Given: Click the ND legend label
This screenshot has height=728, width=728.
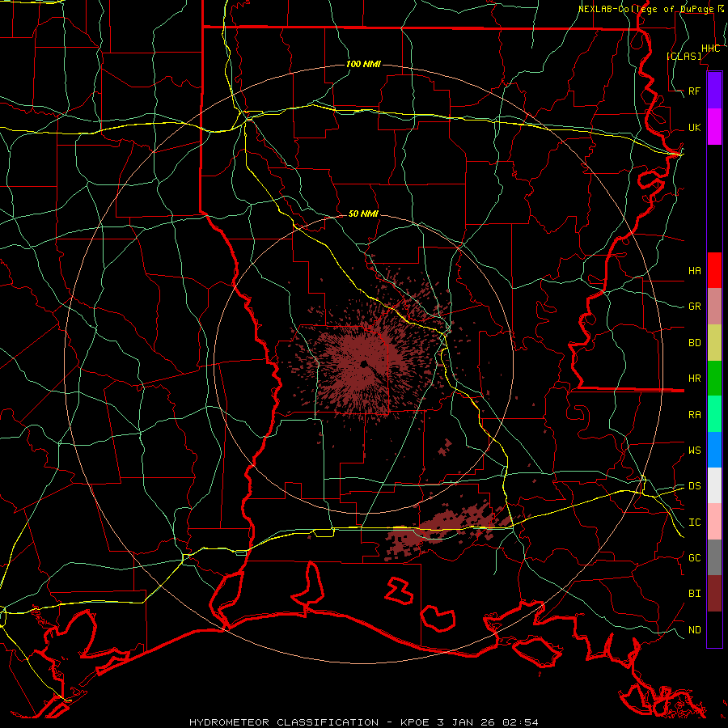Looking at the screenshot, I should 695,630.
